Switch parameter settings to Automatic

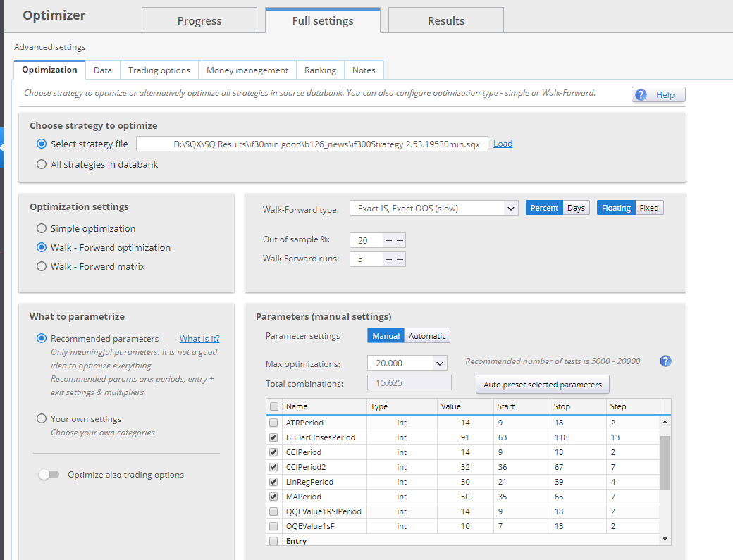click(427, 336)
